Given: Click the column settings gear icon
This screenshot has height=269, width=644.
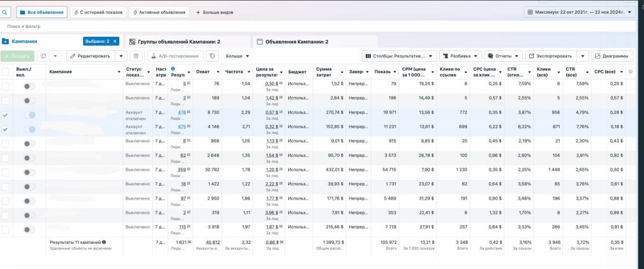Looking at the screenshot, I should [x=631, y=72].
